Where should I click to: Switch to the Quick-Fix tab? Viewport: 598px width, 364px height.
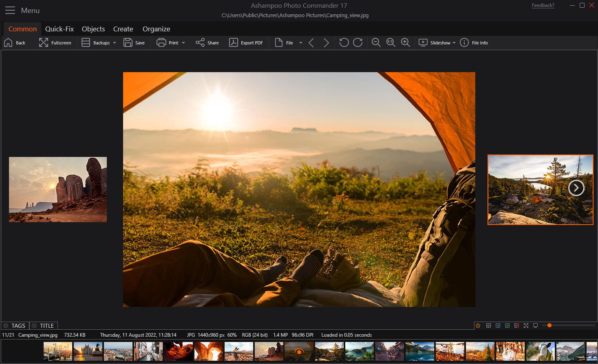coord(60,29)
